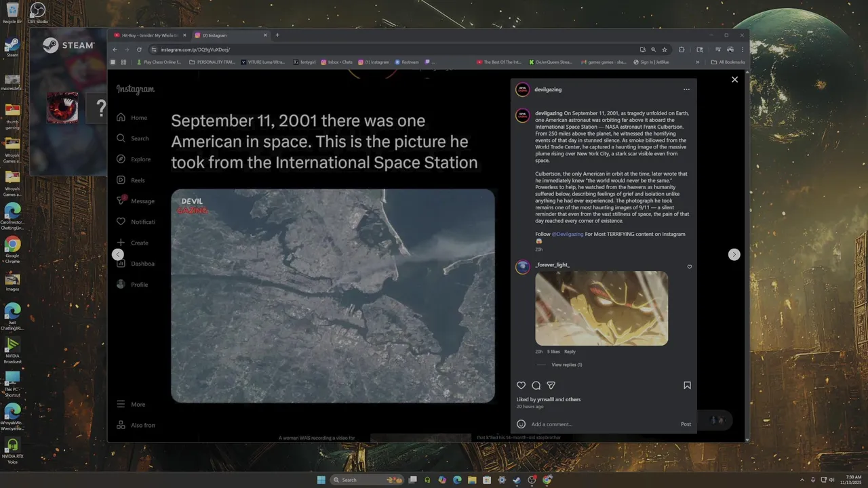The width and height of the screenshot is (868, 488).
Task: Click the ISS photo of New York
Action: pos(332,296)
